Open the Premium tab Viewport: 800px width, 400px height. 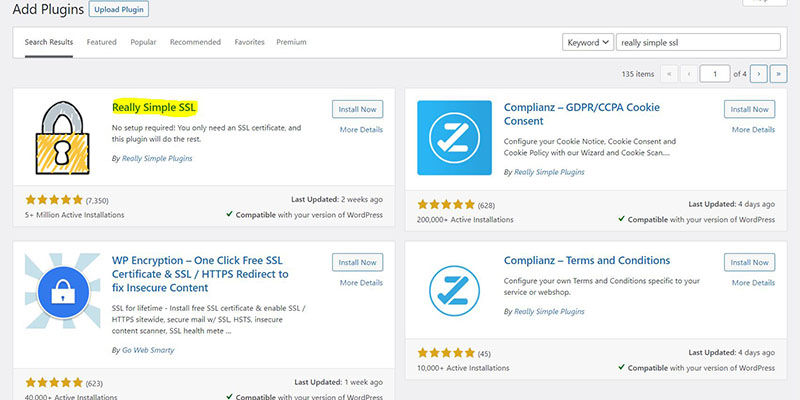(291, 42)
